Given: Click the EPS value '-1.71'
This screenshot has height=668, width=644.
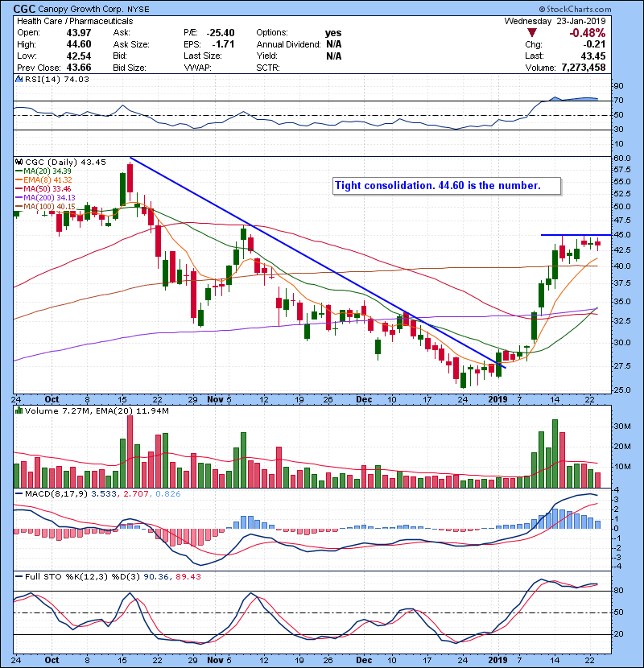Looking at the screenshot, I should (223, 44).
